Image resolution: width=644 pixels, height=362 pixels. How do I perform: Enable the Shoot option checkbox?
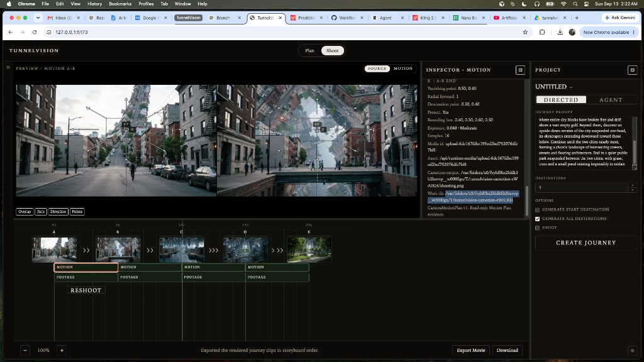click(x=537, y=228)
